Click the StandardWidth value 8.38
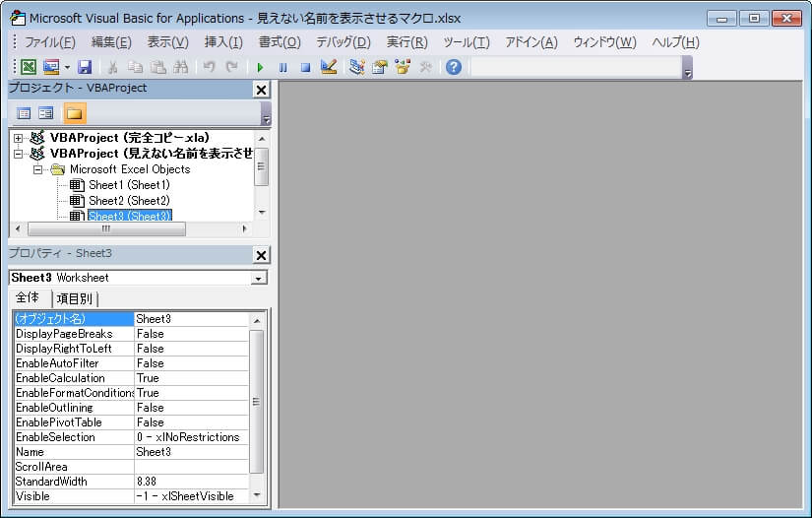The width and height of the screenshot is (812, 518). (x=191, y=482)
